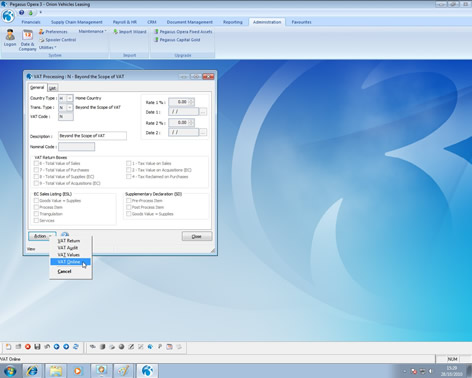This screenshot has height=378, width=472.
Task: Choose VAT Values from Action menu
Action: 69,255
